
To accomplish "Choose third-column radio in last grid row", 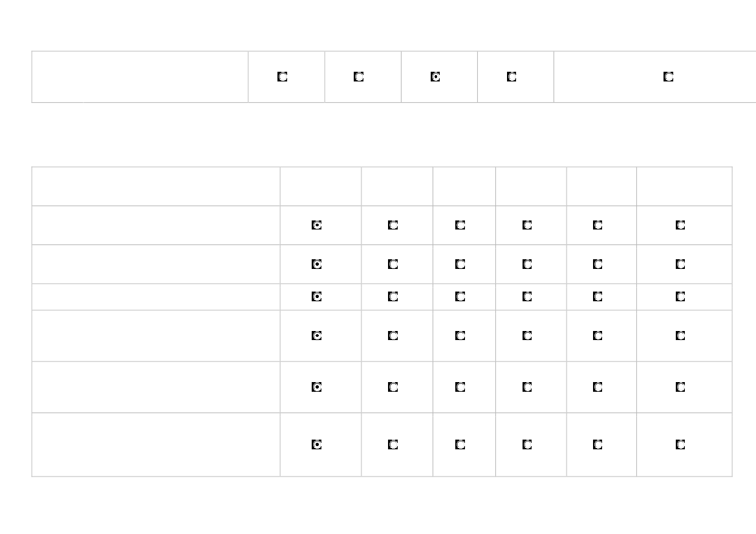I will (460, 445).
